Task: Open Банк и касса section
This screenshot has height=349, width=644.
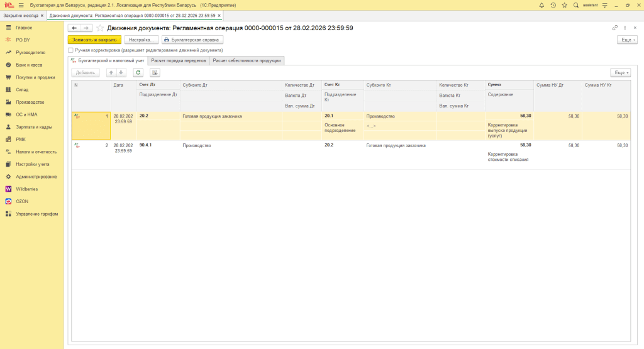Action: (29, 65)
